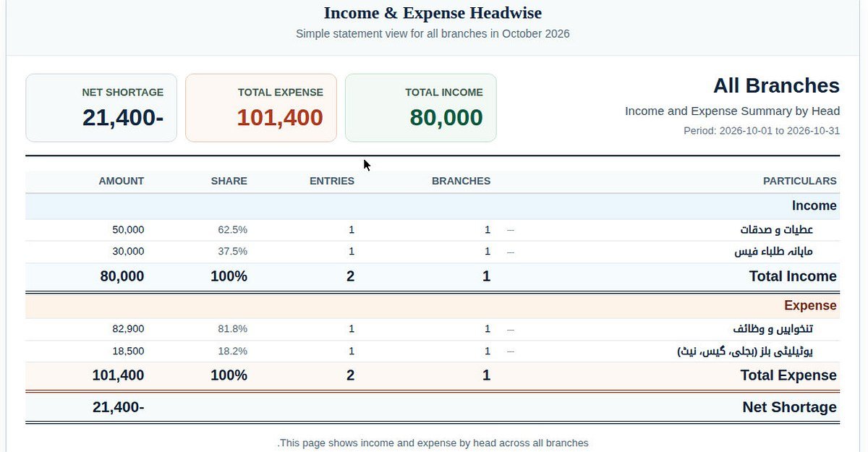Click 'Income and Expense Summary by Head' text
Image resolution: width=868 pixels, height=452 pixels.
coord(732,111)
